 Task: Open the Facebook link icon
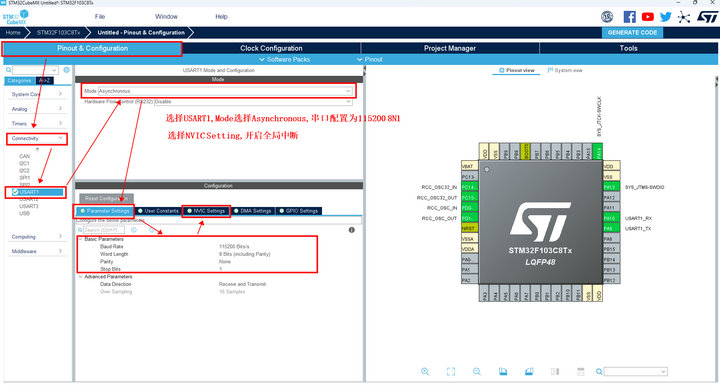click(x=630, y=17)
